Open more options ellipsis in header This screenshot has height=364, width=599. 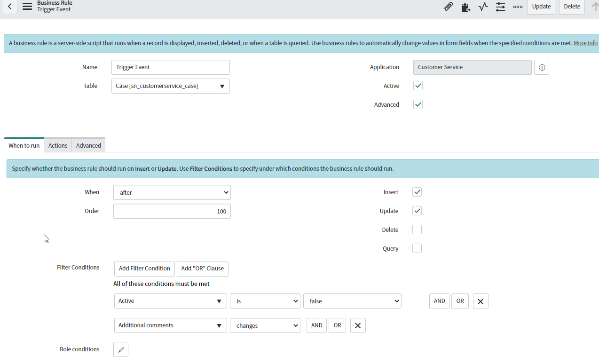pos(518,7)
